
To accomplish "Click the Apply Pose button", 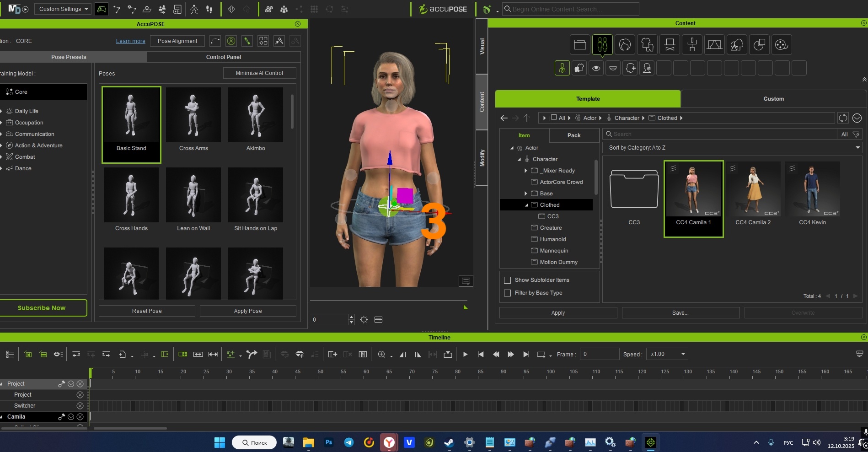I will coord(248,311).
